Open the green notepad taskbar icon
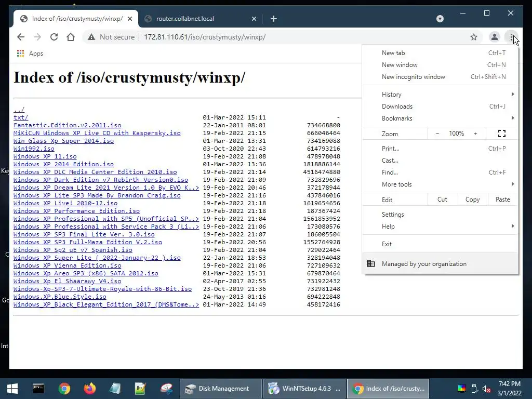532x399 pixels. [140, 389]
